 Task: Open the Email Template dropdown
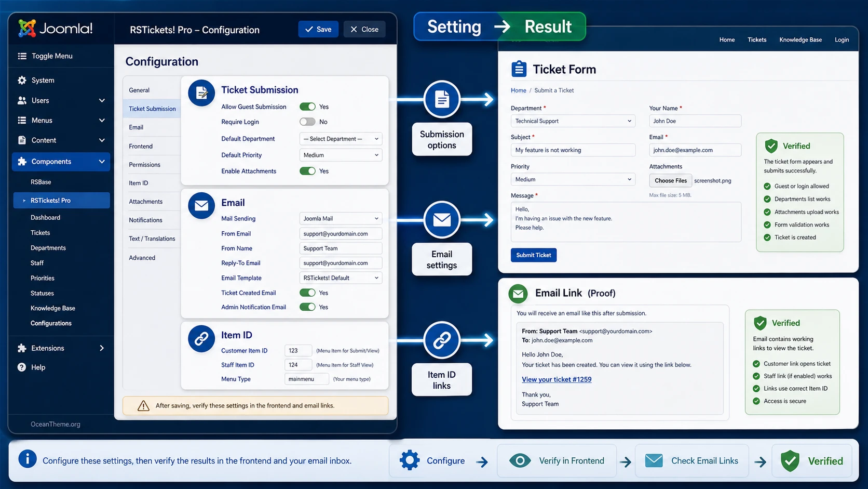tap(341, 278)
